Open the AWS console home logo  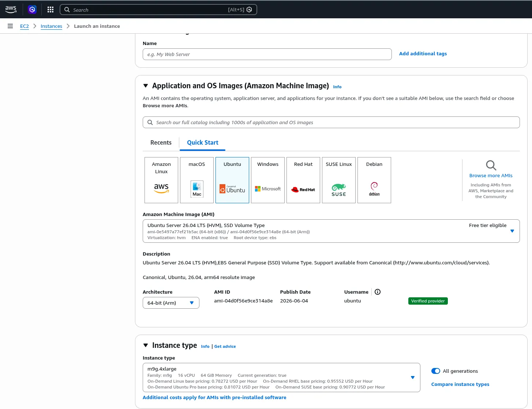pyautogui.click(x=11, y=10)
